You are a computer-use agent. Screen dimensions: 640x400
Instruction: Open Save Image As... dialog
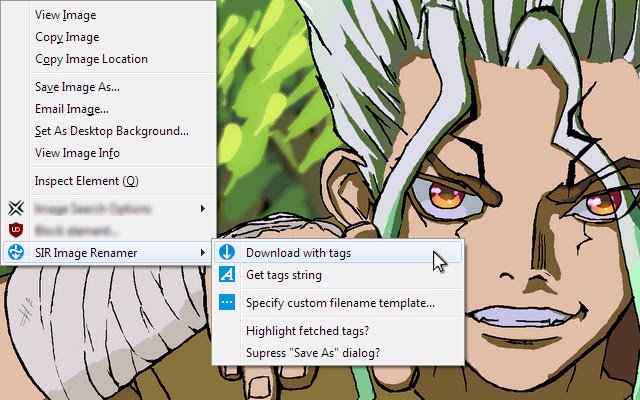click(108, 87)
